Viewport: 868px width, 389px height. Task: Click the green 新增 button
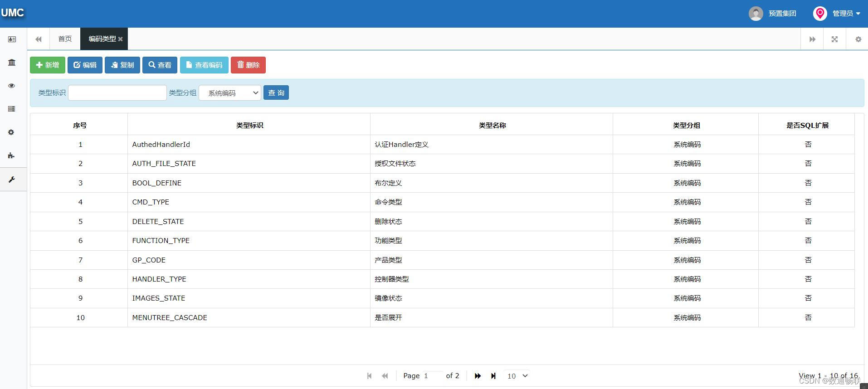tap(48, 65)
